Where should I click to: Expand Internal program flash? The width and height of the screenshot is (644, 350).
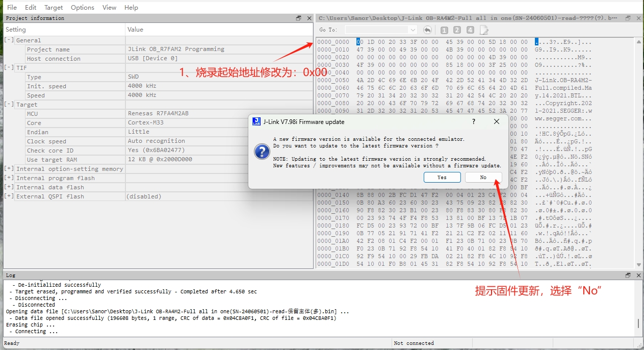(x=9, y=178)
